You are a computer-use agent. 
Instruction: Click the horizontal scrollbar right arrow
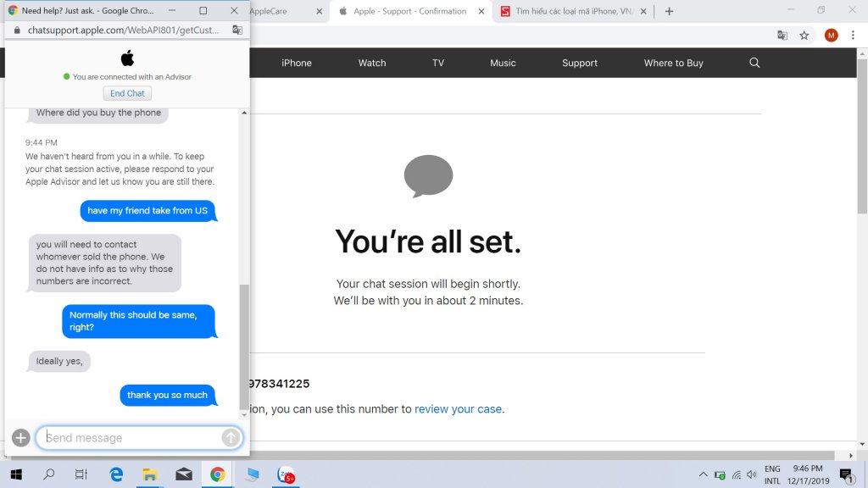pos(851,455)
